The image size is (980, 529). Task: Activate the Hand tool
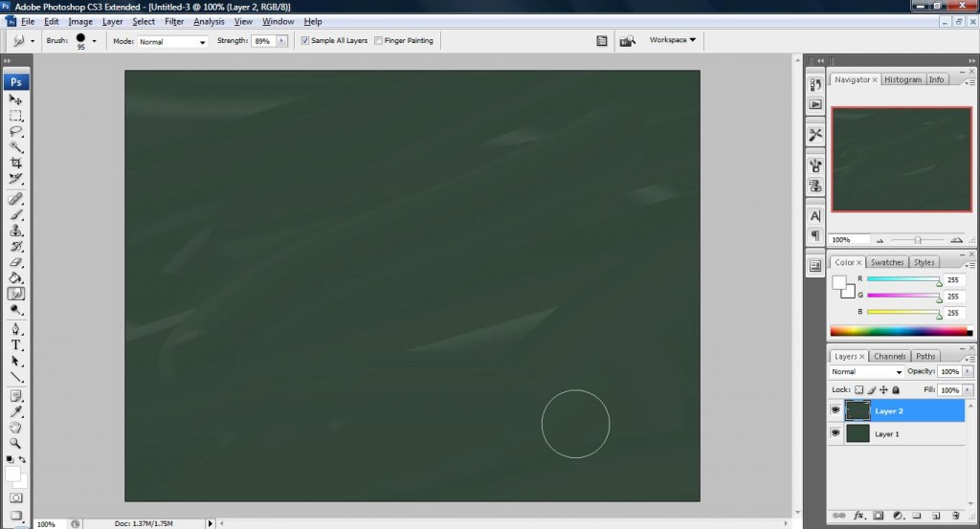[16, 428]
